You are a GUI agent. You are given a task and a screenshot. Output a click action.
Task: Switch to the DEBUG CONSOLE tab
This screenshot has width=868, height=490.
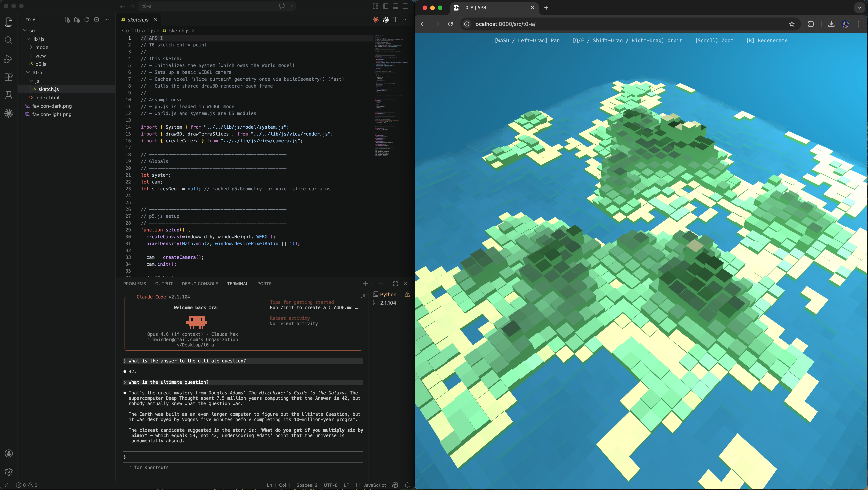point(200,284)
